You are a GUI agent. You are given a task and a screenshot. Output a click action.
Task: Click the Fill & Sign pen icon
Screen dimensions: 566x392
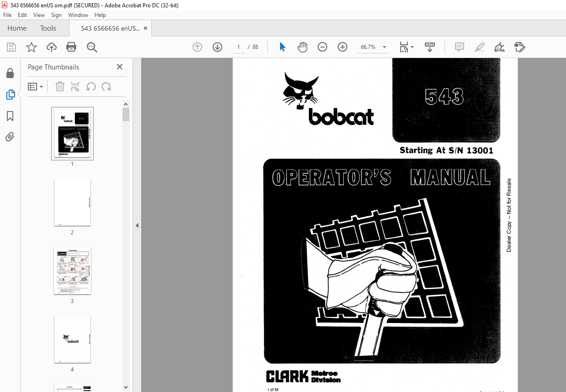(x=499, y=47)
